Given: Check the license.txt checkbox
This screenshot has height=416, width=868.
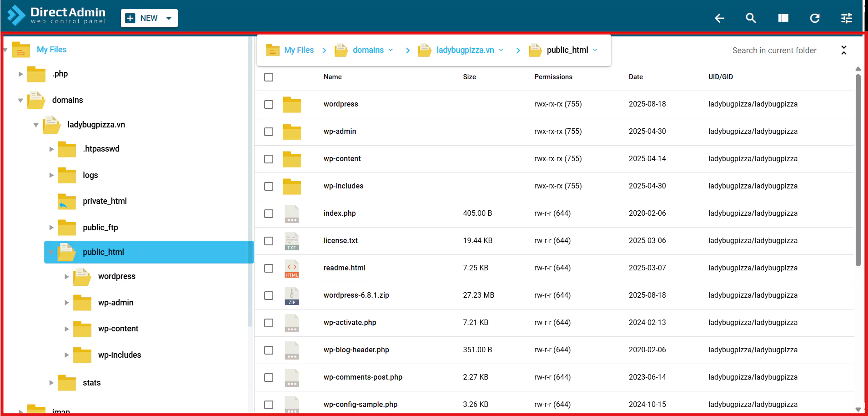Looking at the screenshot, I should pos(269,241).
